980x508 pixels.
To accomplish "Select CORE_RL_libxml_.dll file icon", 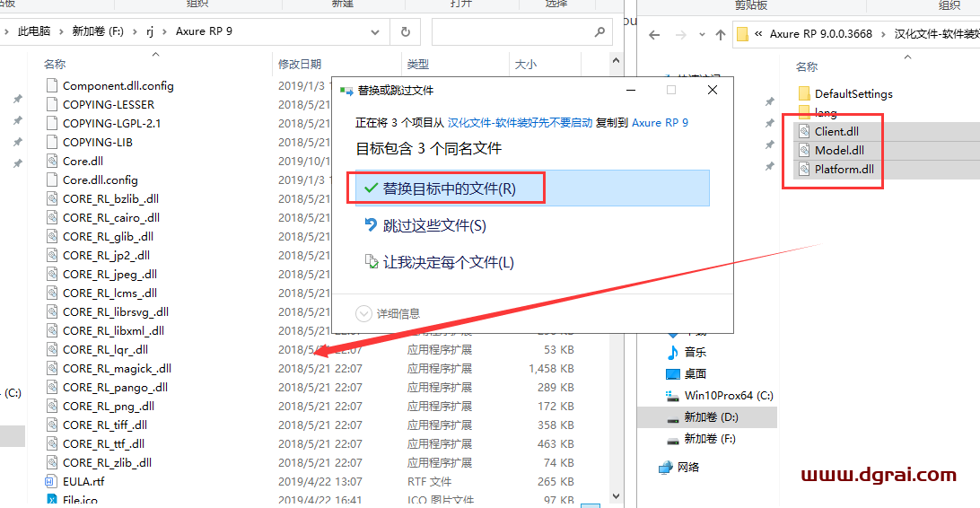I will 52,330.
